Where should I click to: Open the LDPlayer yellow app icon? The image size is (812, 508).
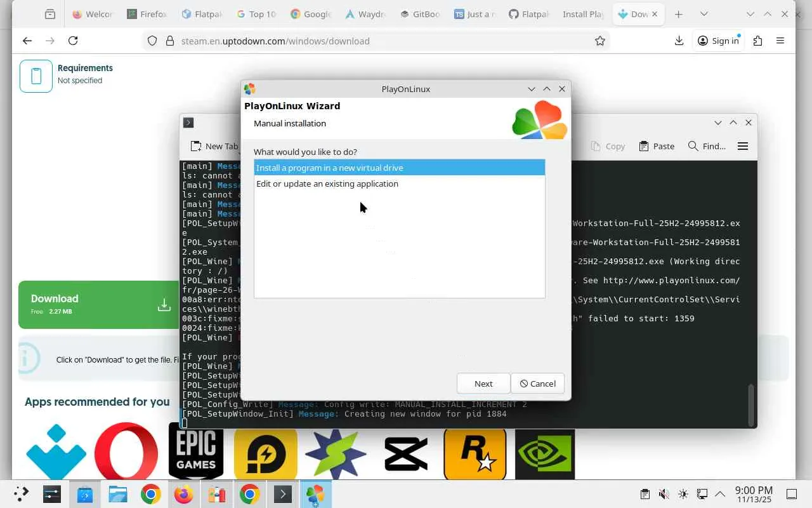266,453
